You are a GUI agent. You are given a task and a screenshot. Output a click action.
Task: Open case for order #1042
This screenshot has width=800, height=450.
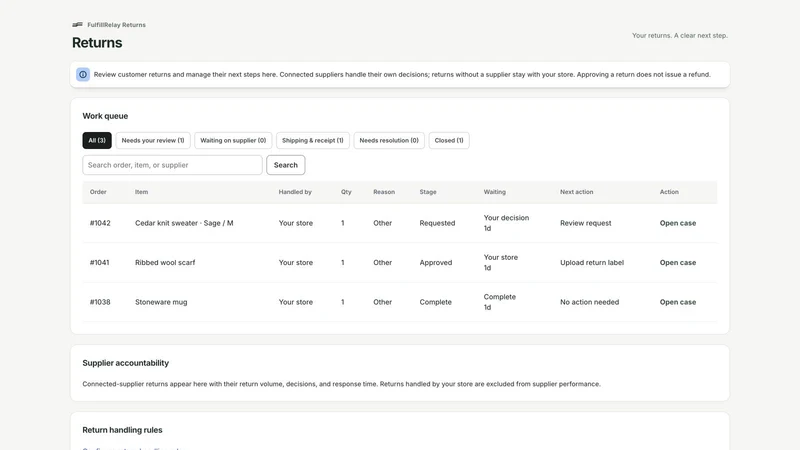click(x=678, y=223)
